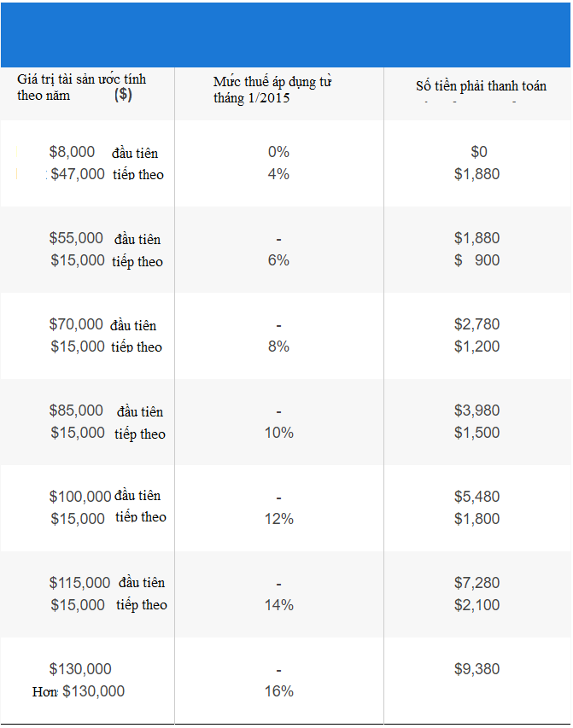The image size is (573, 728).
Task: Click the 10% tax rate
Action: click(x=278, y=433)
